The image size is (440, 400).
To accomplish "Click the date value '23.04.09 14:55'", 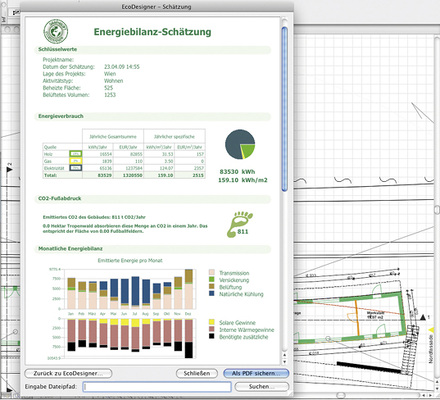I will (122, 67).
